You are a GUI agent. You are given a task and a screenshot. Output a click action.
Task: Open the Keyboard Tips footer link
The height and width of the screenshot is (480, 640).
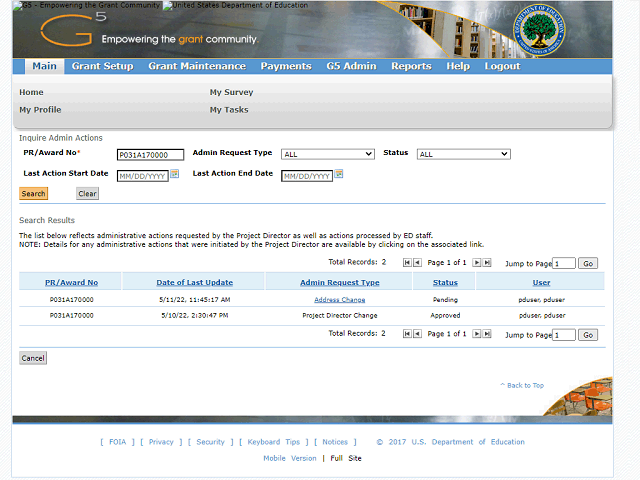click(x=273, y=442)
